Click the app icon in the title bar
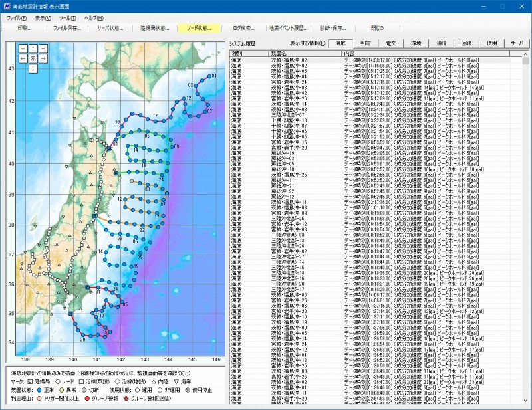 pyautogui.click(x=7, y=7)
